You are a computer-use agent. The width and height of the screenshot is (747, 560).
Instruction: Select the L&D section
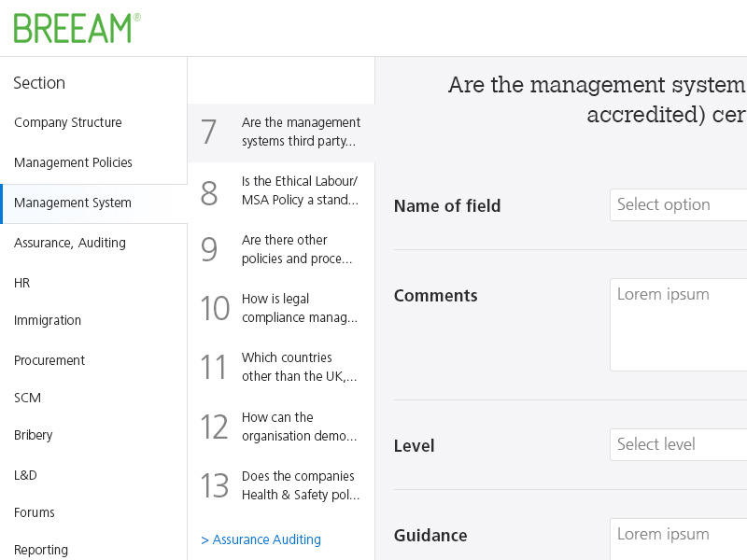coord(25,475)
